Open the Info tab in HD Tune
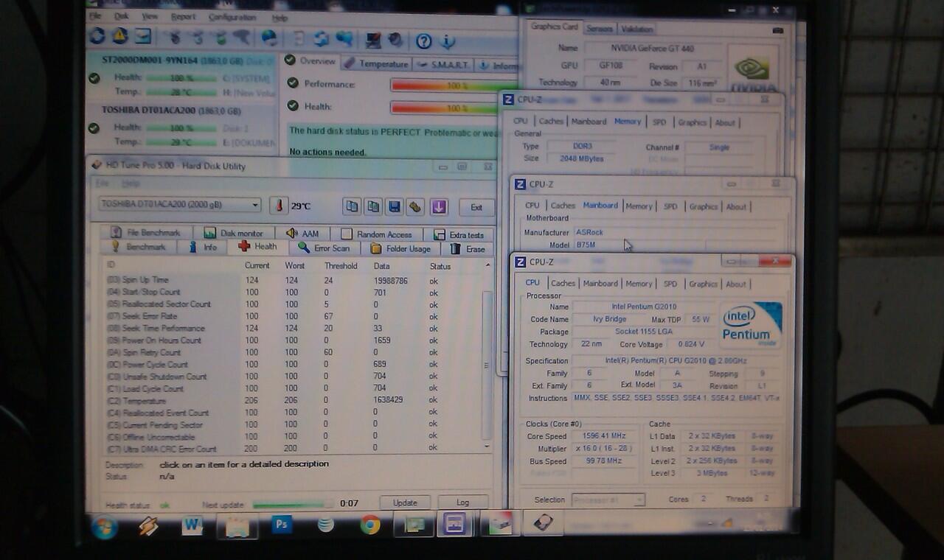 (204, 248)
